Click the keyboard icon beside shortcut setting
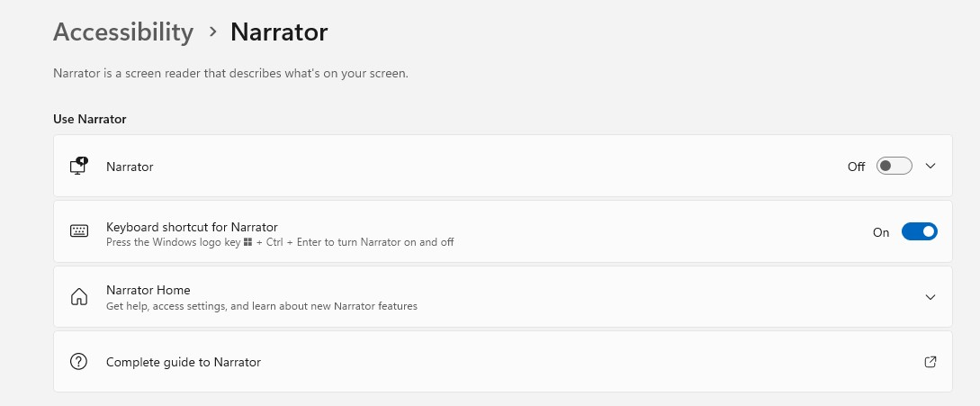 click(79, 230)
